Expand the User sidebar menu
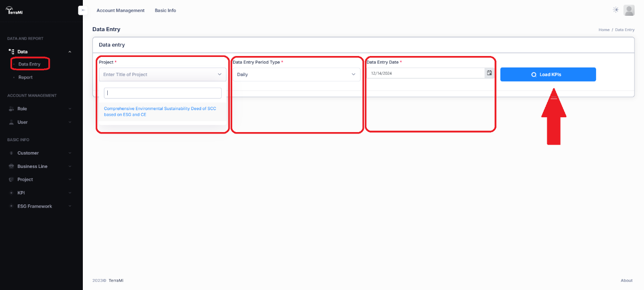This screenshot has width=644, height=290. tap(70, 122)
